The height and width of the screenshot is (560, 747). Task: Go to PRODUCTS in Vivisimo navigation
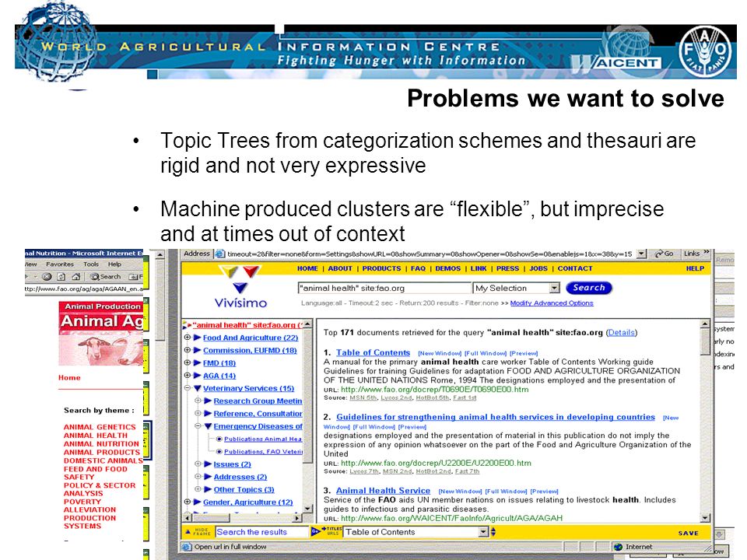pos(381,268)
